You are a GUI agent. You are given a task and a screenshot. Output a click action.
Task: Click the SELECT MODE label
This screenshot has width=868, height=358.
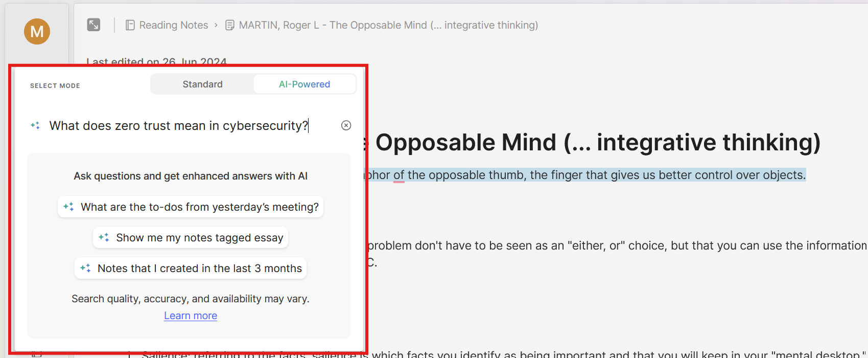55,85
